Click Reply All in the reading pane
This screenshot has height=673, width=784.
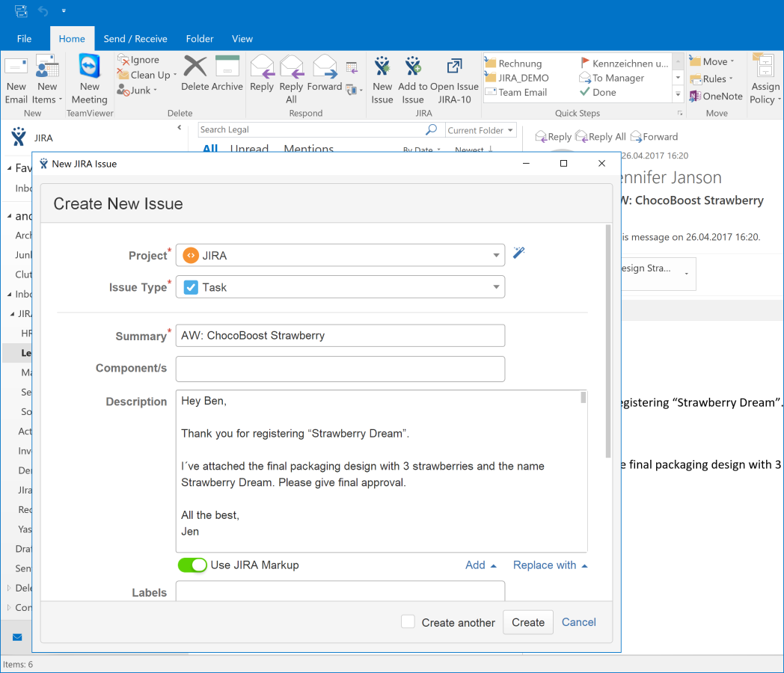[x=601, y=136]
